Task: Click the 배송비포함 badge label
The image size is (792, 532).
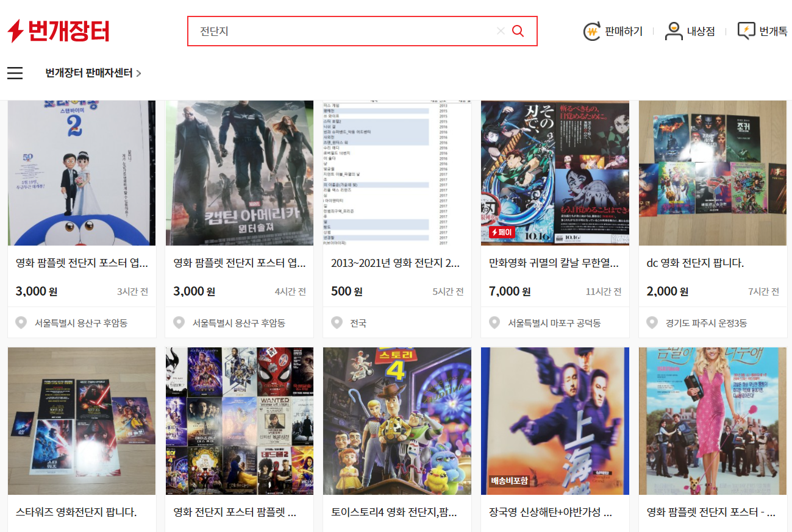Action: [x=509, y=481]
